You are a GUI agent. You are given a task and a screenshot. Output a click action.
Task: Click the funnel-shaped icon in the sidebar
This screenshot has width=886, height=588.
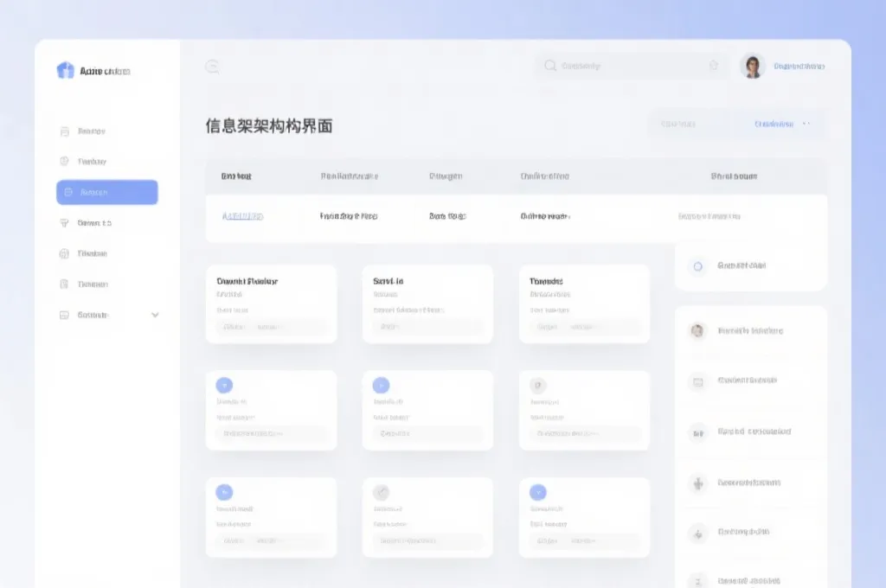[x=64, y=223]
